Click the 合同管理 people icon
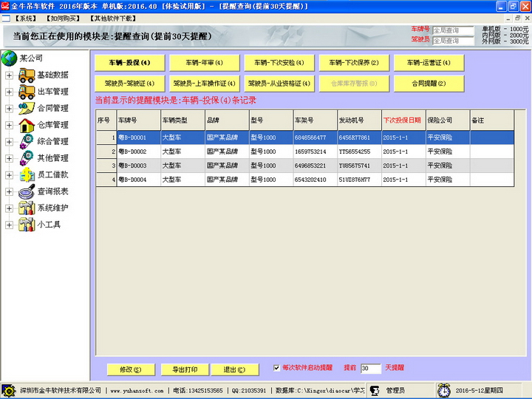This screenshot has width=532, height=399. point(27,109)
